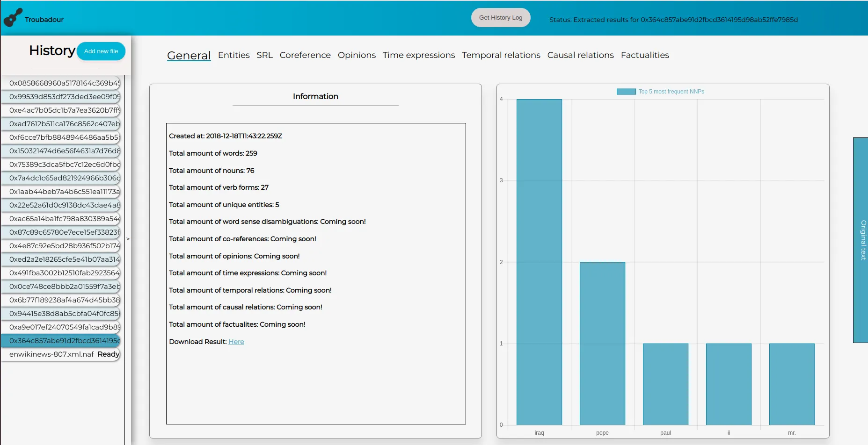
Task: Expand the History sidebar using the chevron
Action: [x=128, y=238]
